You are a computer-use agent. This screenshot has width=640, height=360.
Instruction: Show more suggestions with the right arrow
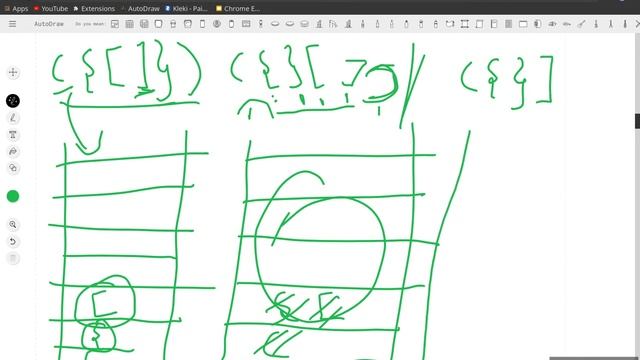tap(637, 24)
